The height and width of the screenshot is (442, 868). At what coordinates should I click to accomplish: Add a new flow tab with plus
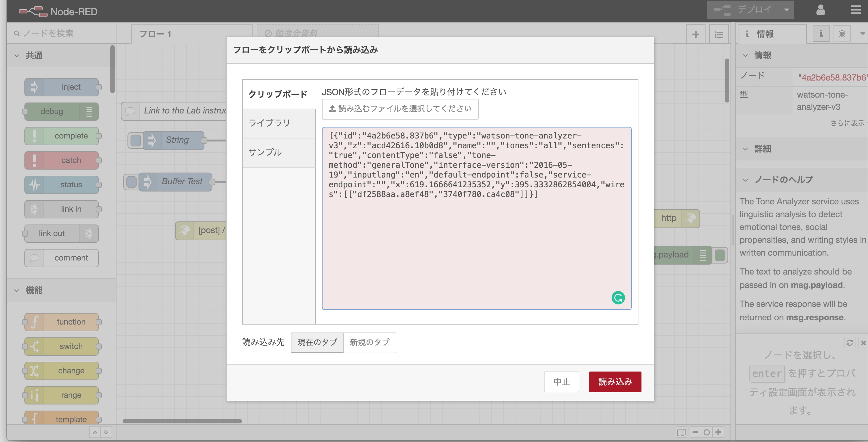[695, 34]
